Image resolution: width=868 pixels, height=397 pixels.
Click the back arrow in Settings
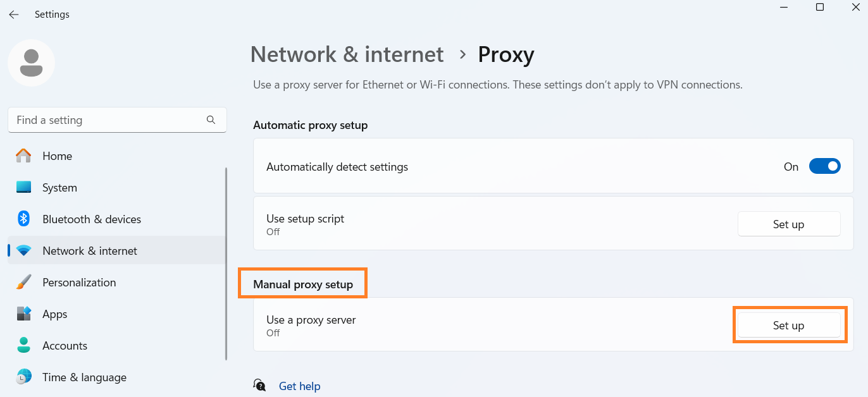coord(14,15)
